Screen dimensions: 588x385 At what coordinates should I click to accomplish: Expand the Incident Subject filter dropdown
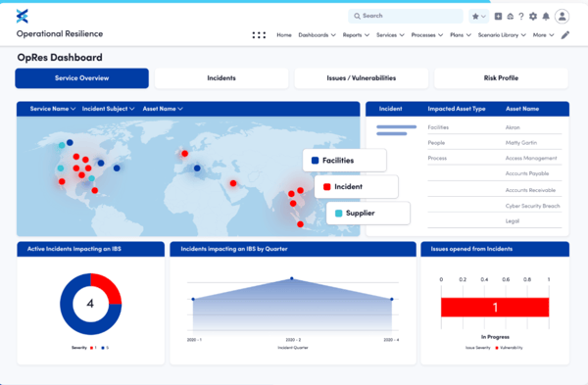click(108, 109)
